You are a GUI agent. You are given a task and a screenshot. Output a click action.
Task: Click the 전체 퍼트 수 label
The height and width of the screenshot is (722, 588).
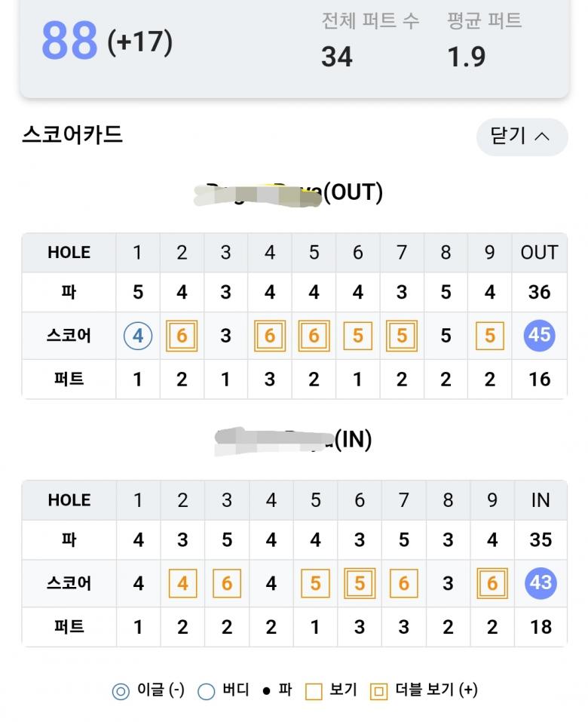click(370, 21)
